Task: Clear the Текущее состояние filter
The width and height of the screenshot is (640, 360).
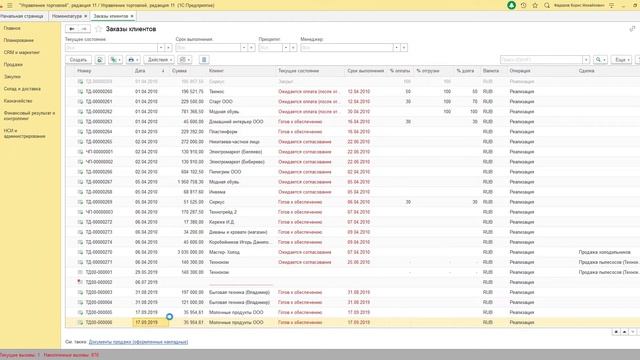Action: coord(169,48)
